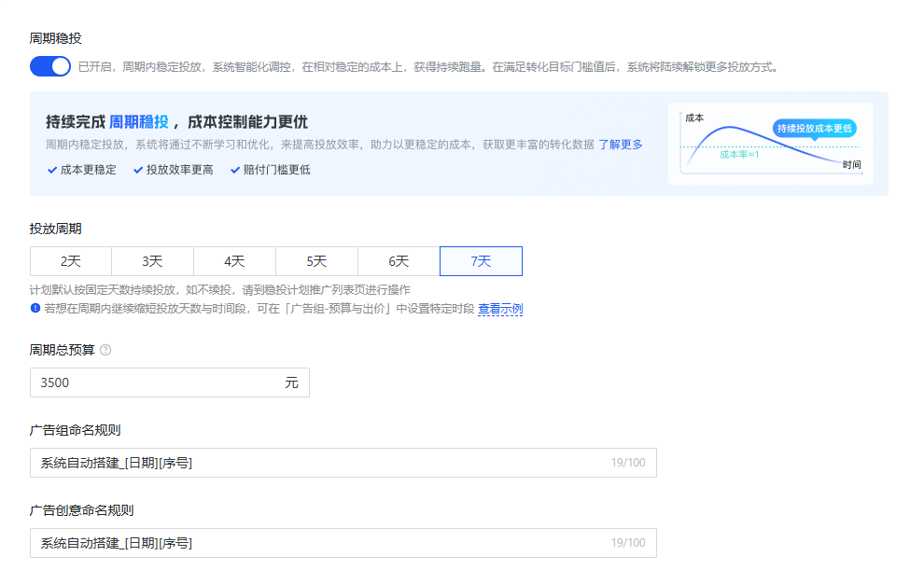The height and width of the screenshot is (584, 924).
Task: Select the 5天 delivery period option
Action: pos(316,261)
